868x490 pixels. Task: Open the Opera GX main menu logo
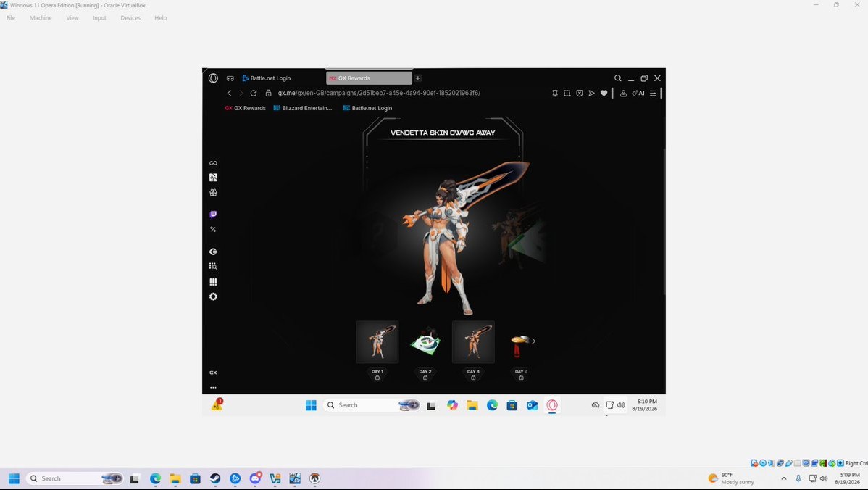tap(213, 78)
